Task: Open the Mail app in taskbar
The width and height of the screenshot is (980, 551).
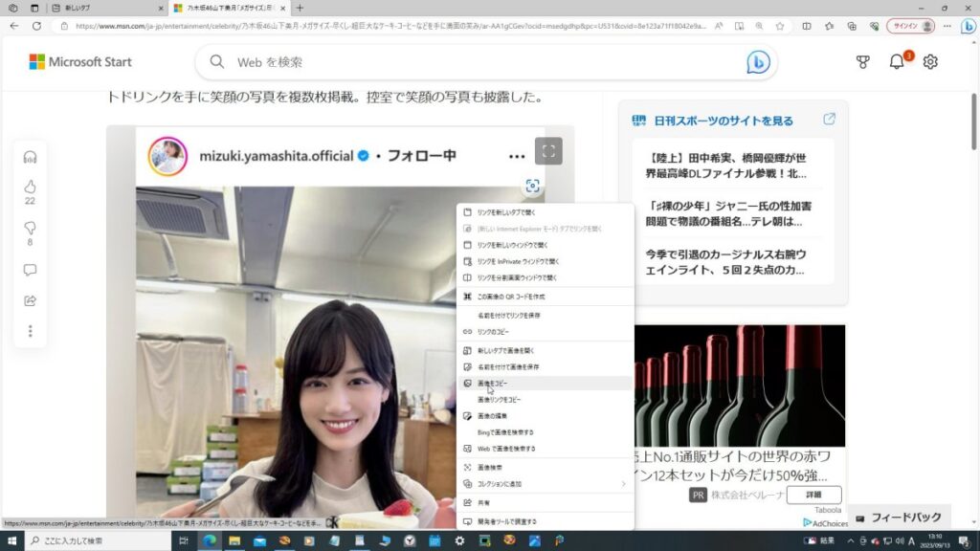Action: [259, 540]
